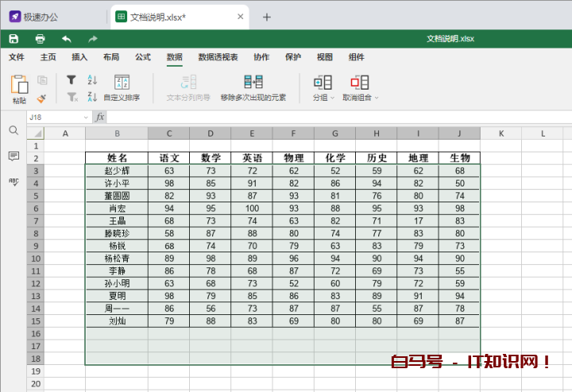
Task: Click the copy icon next to paste
Action: [42, 80]
